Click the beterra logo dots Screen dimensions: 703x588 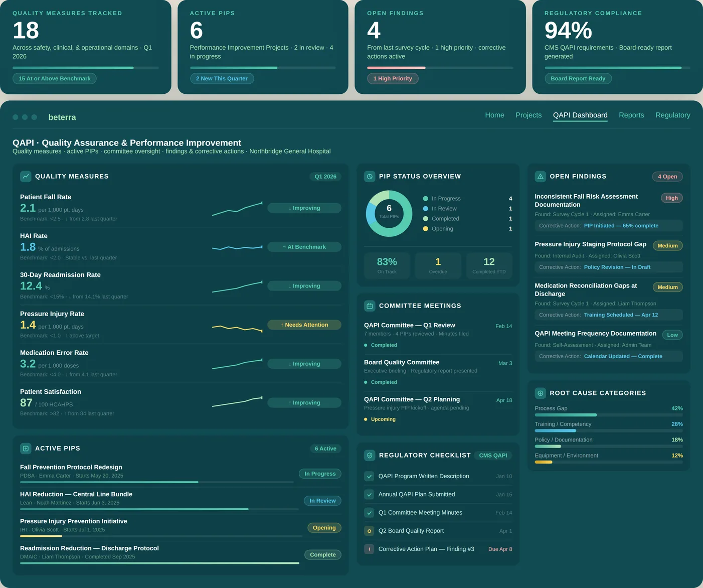click(x=25, y=117)
